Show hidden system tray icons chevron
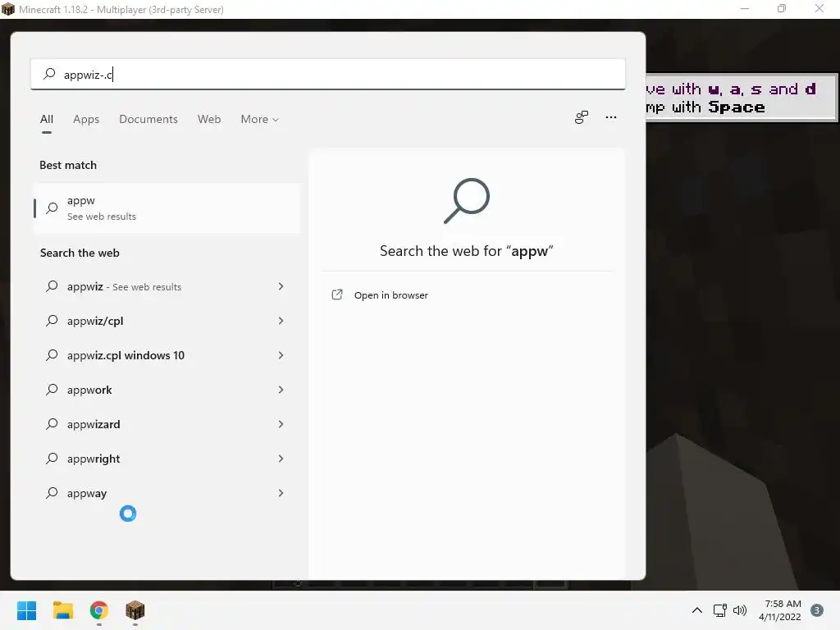Screen dimensions: 840x630 coord(697,610)
